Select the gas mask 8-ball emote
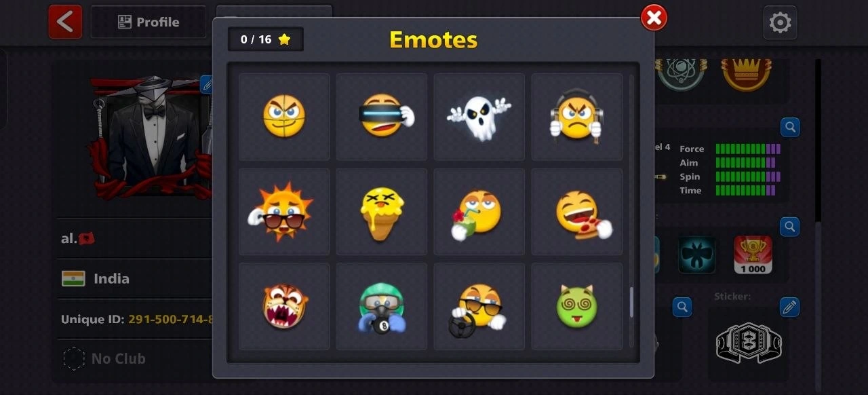Image resolution: width=868 pixels, height=395 pixels. (x=382, y=307)
